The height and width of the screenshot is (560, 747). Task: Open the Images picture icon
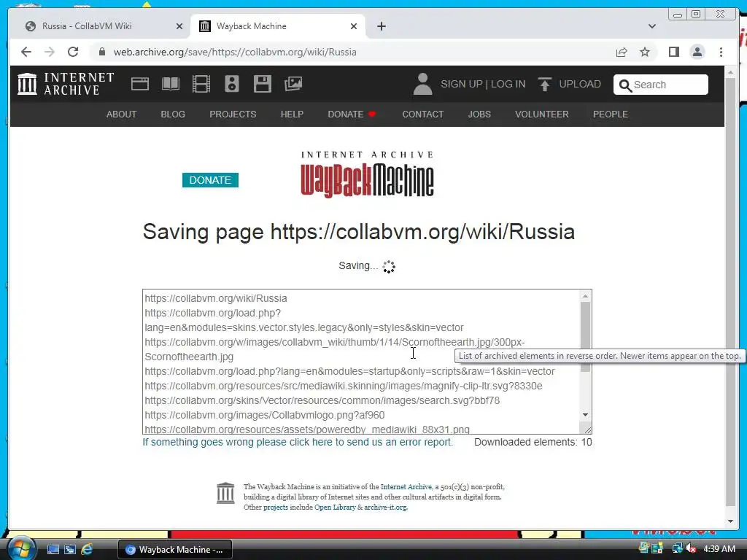point(293,84)
